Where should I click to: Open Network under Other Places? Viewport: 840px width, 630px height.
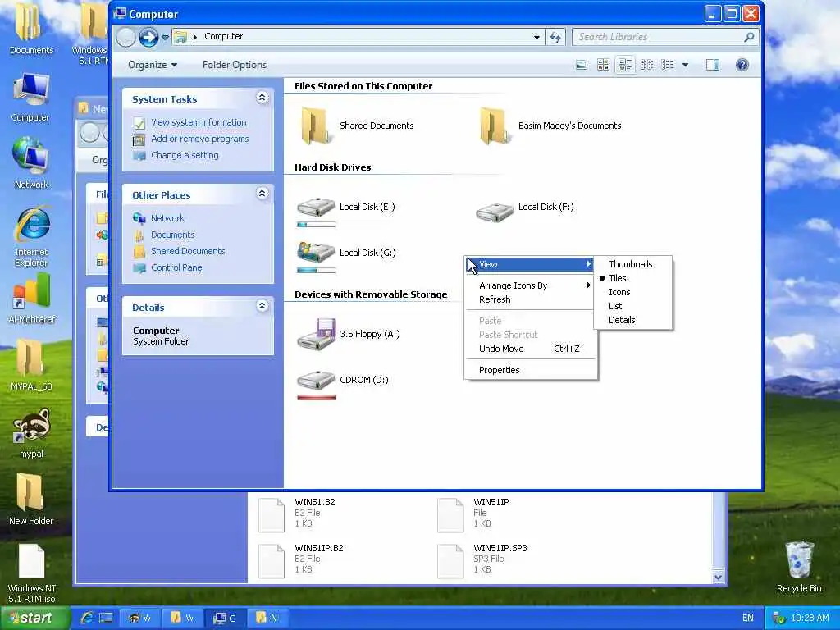coord(167,218)
